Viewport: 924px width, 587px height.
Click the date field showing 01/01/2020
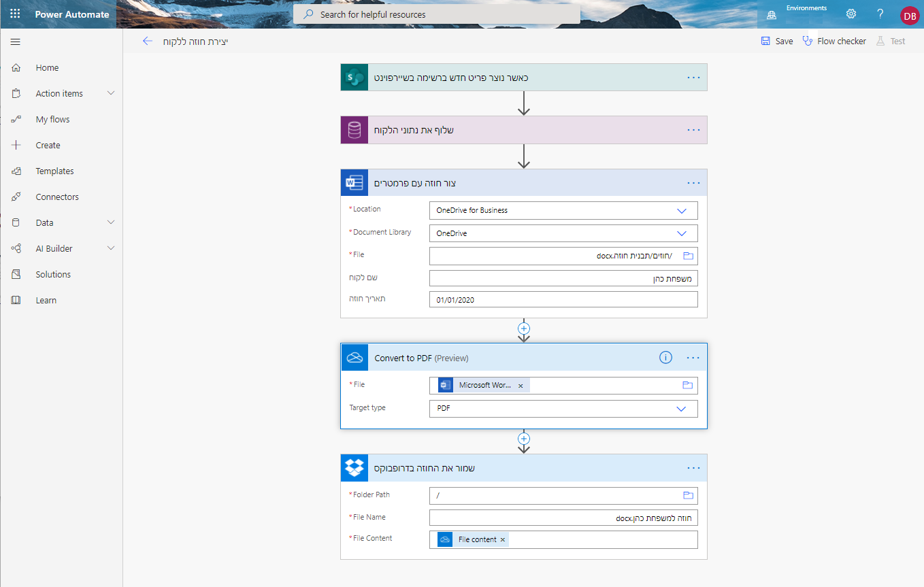point(563,299)
